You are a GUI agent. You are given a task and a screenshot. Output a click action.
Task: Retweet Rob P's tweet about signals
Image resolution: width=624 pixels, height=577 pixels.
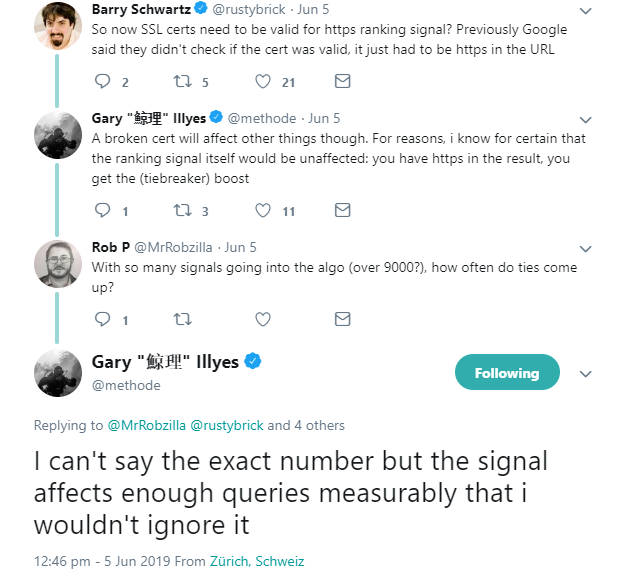183,319
